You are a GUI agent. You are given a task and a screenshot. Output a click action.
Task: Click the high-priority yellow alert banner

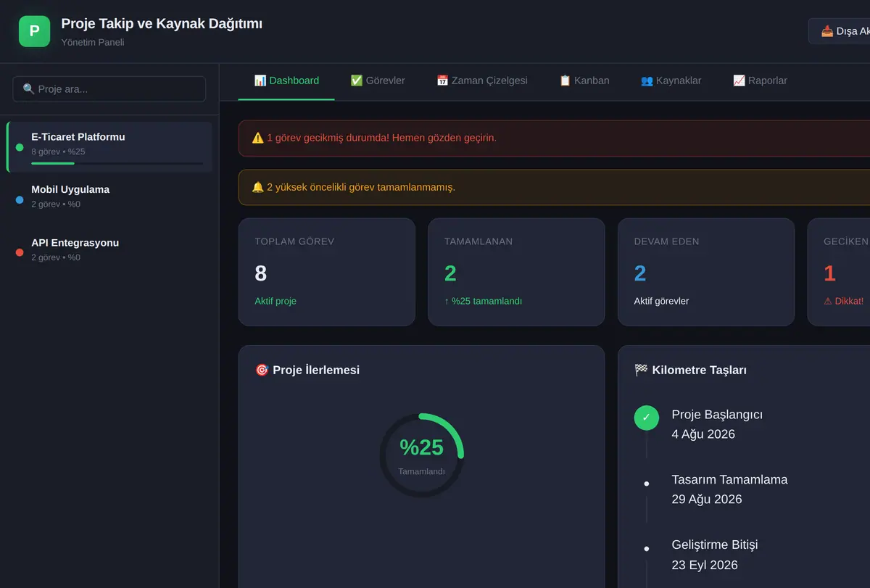(x=554, y=187)
